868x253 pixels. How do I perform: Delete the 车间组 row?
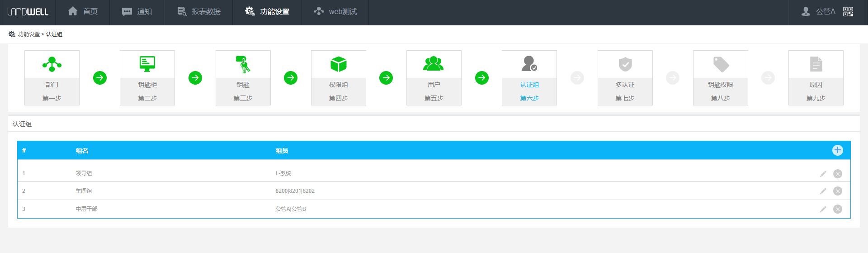837,191
